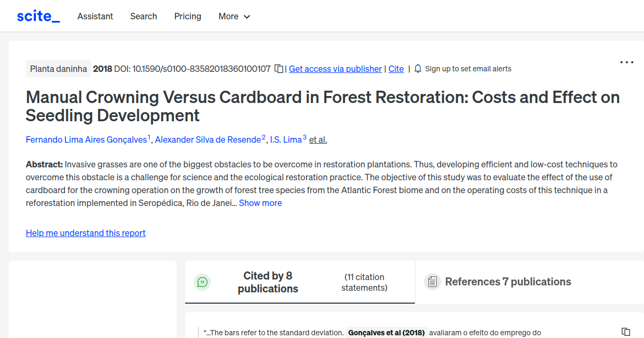
Task: Open the Assistant menu item
Action: tap(95, 17)
